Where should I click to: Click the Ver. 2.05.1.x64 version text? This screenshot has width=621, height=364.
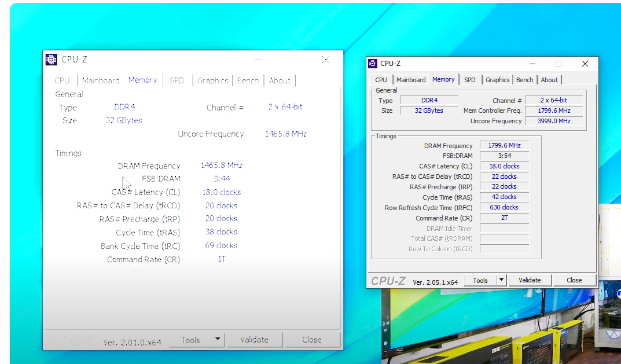[x=435, y=282]
